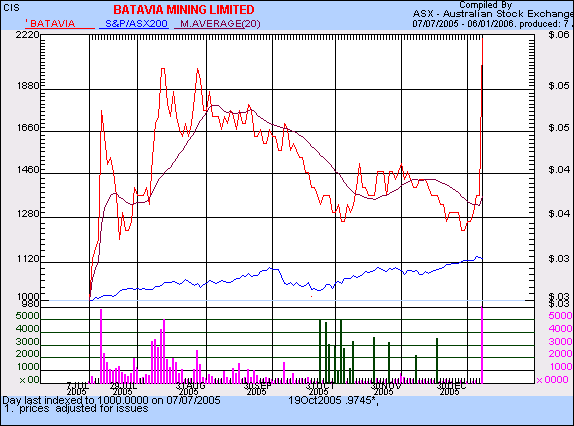Click the 31 OCT 2005 date label
Viewport: 574px width, 426px height.
point(320,389)
